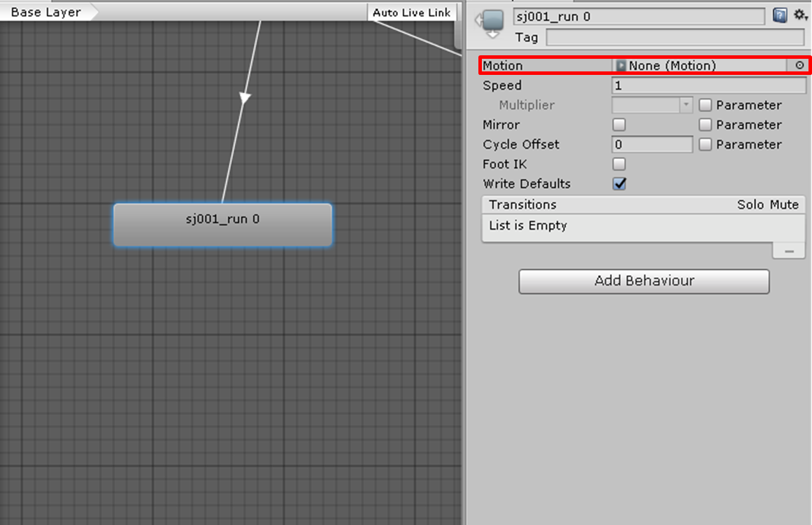Click the Cycle Offset value field

tap(652, 145)
